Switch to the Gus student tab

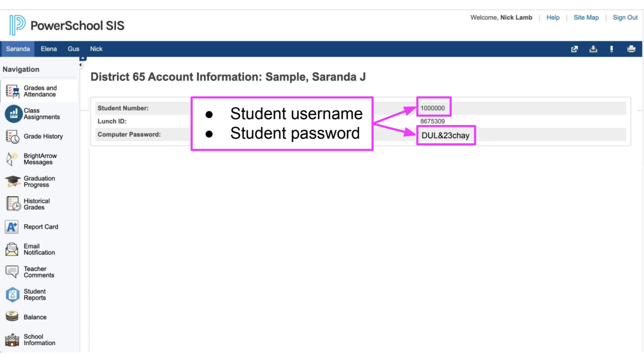[x=74, y=49]
